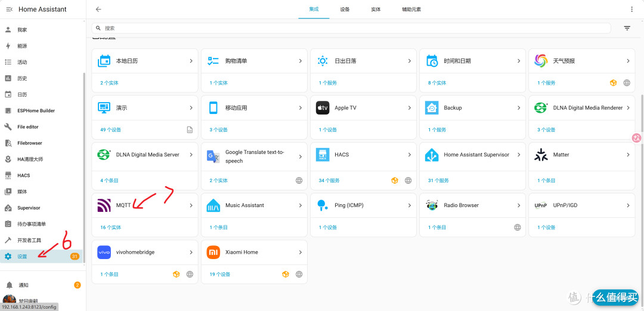Switch to the 集成 tab
The height and width of the screenshot is (311, 644).
[x=314, y=9]
